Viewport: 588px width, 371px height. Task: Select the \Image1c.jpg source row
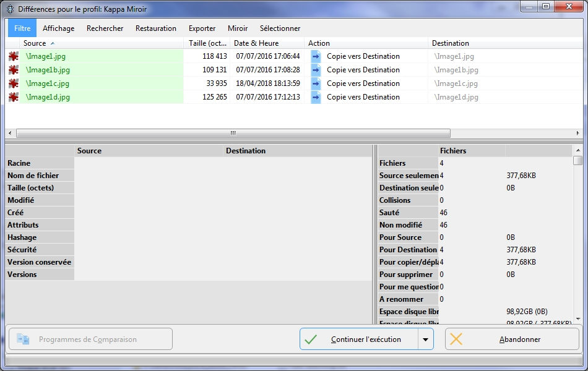click(102, 83)
